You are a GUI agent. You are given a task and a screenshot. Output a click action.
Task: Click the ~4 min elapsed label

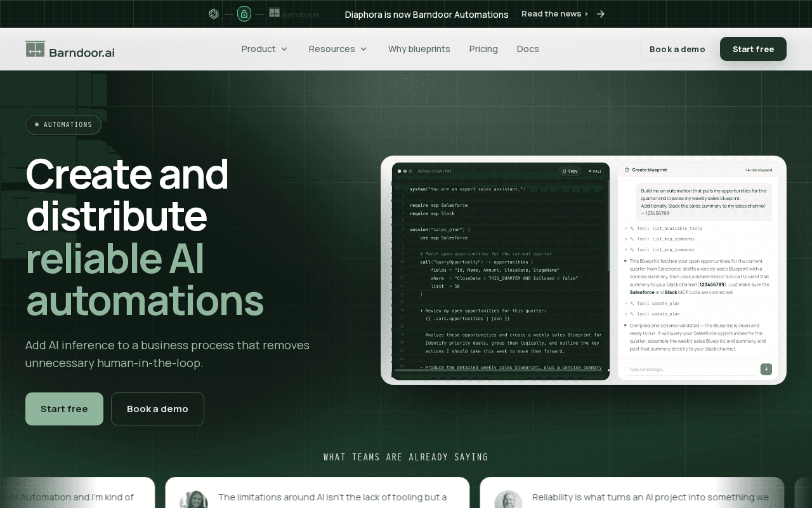point(758,170)
